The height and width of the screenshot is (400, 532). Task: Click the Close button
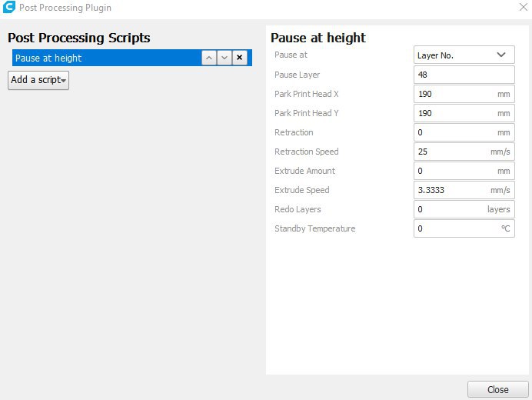(497, 389)
